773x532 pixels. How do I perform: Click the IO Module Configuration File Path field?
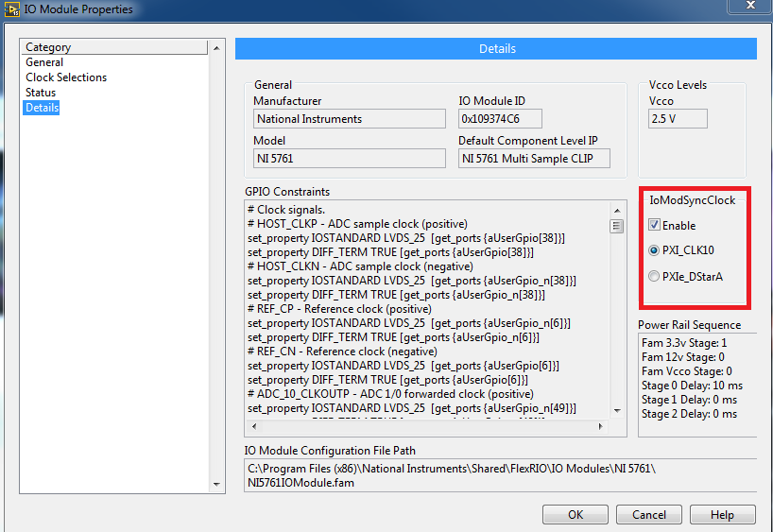[501, 475]
